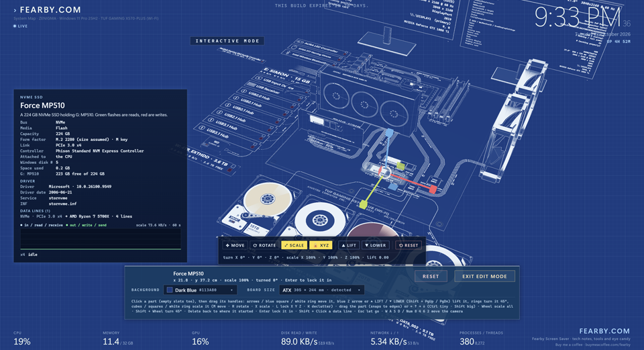This screenshot has height=350, width=644.
Task: Click the Lift up-arrow button
Action: point(349,245)
